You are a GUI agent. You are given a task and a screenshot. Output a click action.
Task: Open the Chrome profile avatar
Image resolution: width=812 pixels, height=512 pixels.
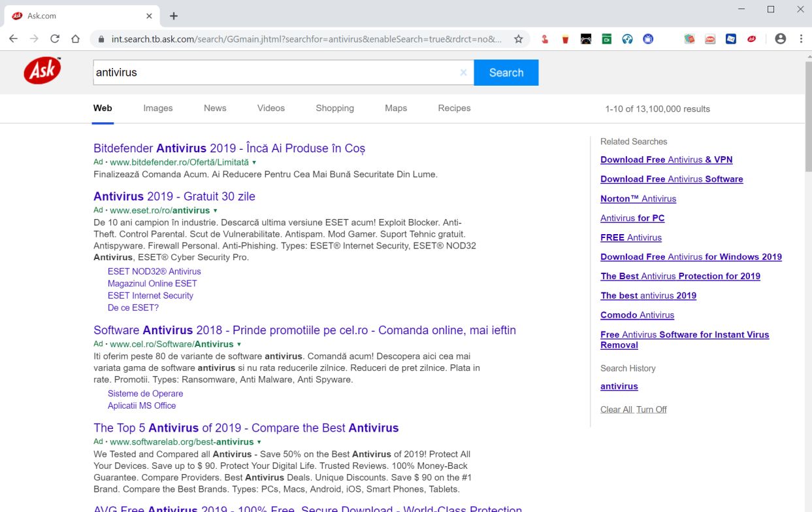click(780, 39)
